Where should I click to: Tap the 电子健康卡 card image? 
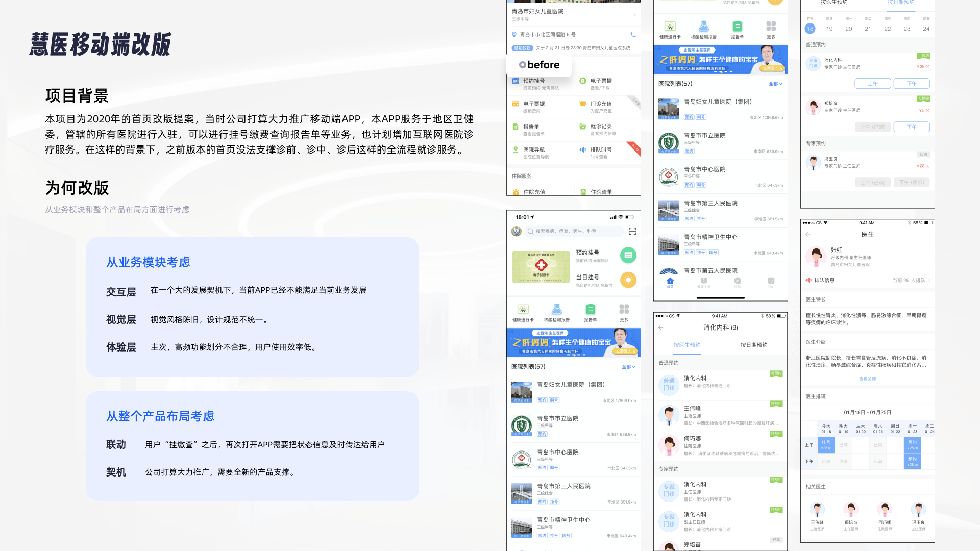pos(541,266)
